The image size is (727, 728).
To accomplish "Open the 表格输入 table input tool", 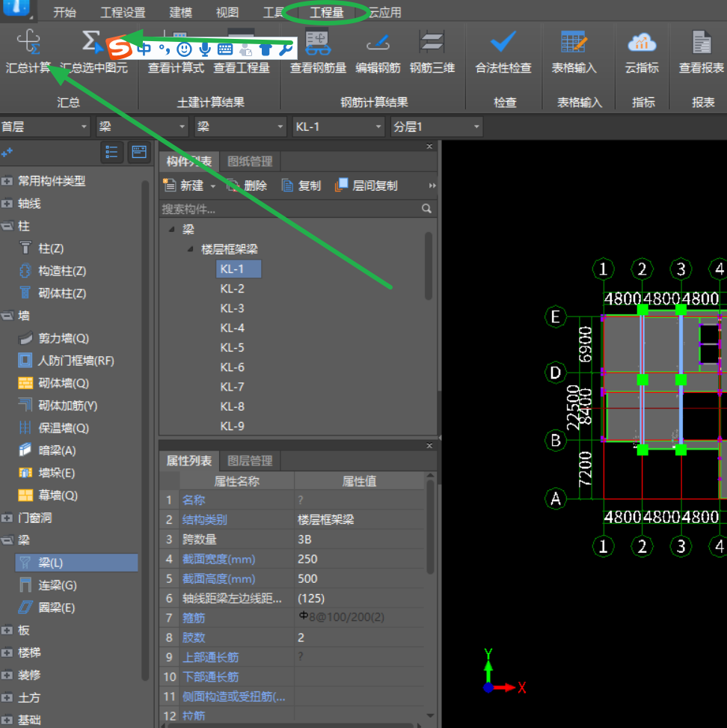I will coord(574,42).
